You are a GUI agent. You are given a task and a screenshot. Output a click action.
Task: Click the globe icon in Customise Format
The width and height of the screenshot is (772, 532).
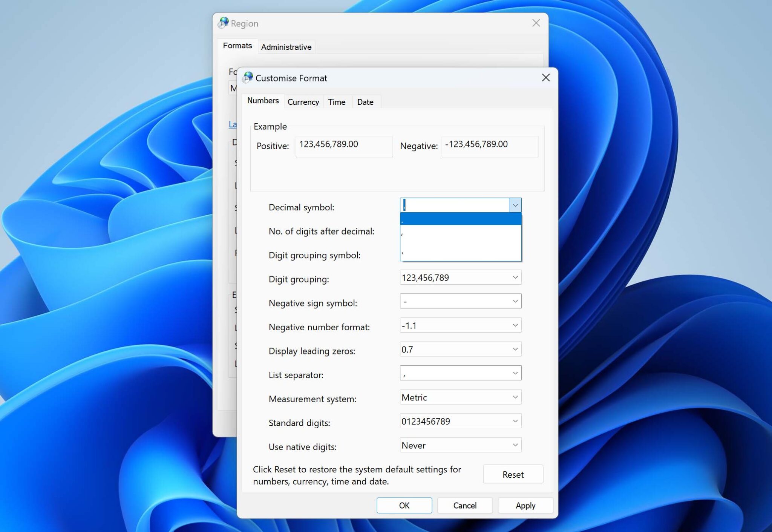248,77
